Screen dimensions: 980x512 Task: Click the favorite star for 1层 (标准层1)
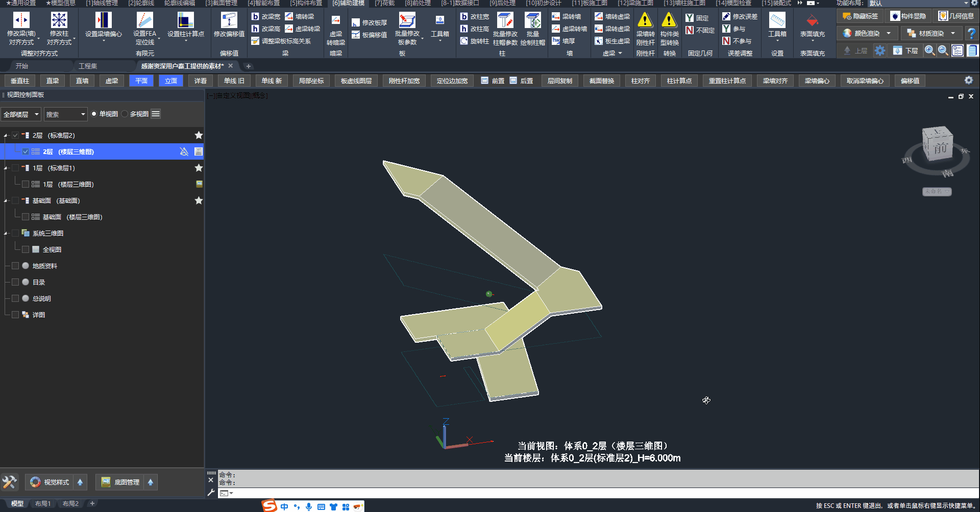(x=199, y=168)
